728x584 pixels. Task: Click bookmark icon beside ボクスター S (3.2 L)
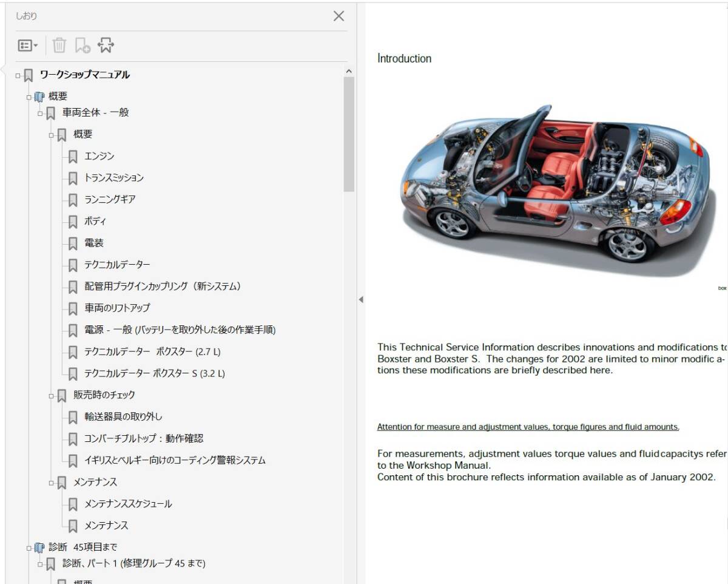(73, 374)
